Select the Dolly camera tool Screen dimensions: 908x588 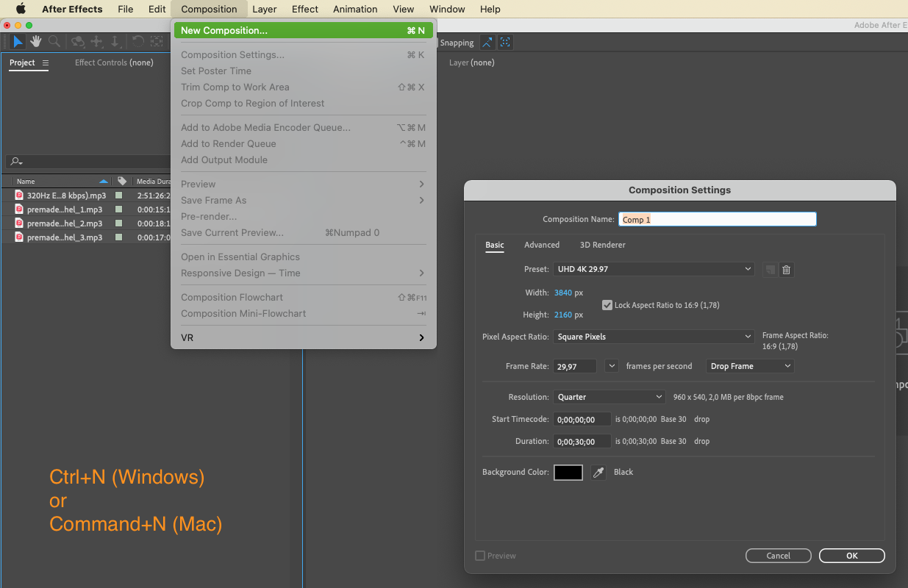(x=115, y=42)
